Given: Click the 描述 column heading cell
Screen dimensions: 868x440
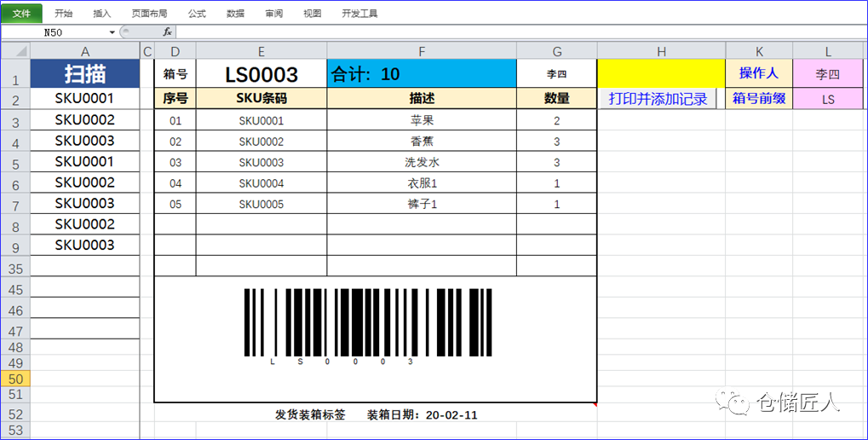Looking at the screenshot, I should pos(422,99).
